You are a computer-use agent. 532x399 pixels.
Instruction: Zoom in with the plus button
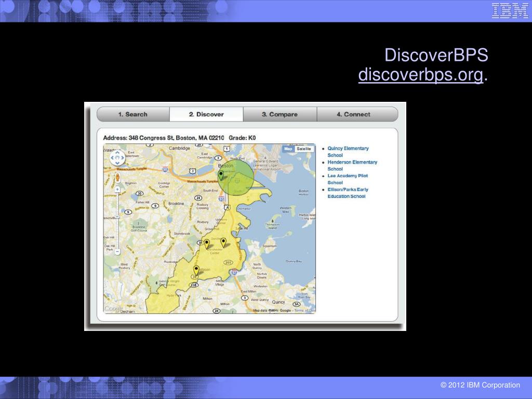pos(117,189)
